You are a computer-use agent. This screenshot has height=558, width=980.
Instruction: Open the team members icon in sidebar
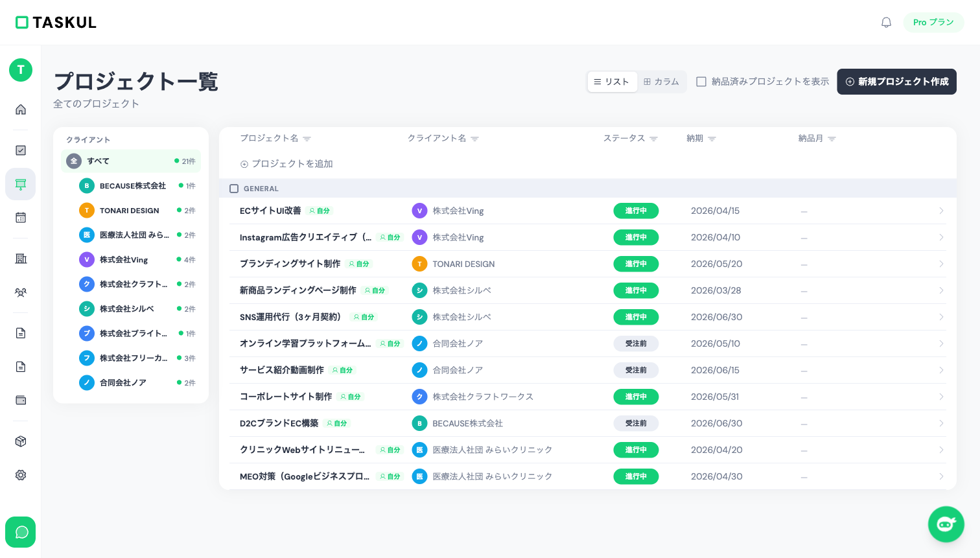(20, 292)
